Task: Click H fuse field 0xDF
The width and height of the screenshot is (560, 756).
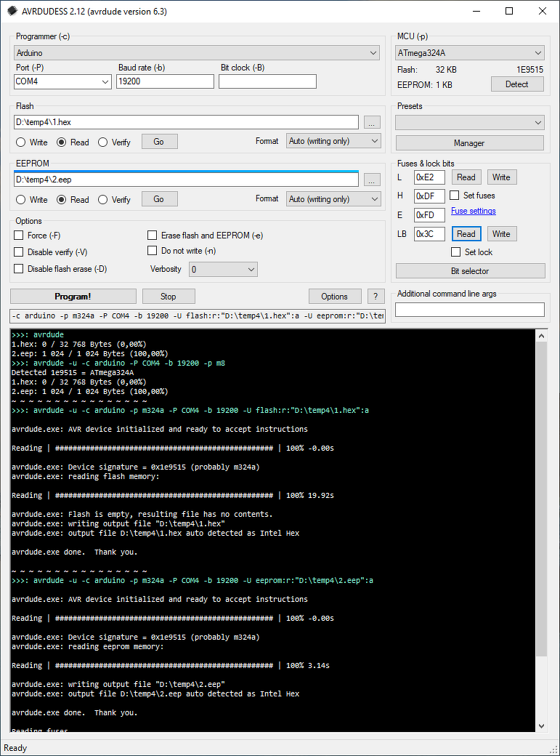Action: [x=429, y=196]
